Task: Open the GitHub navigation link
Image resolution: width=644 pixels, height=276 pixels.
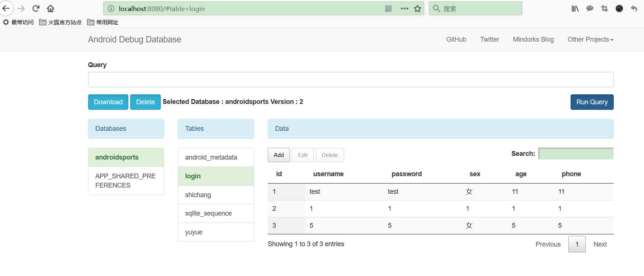Action: click(456, 39)
